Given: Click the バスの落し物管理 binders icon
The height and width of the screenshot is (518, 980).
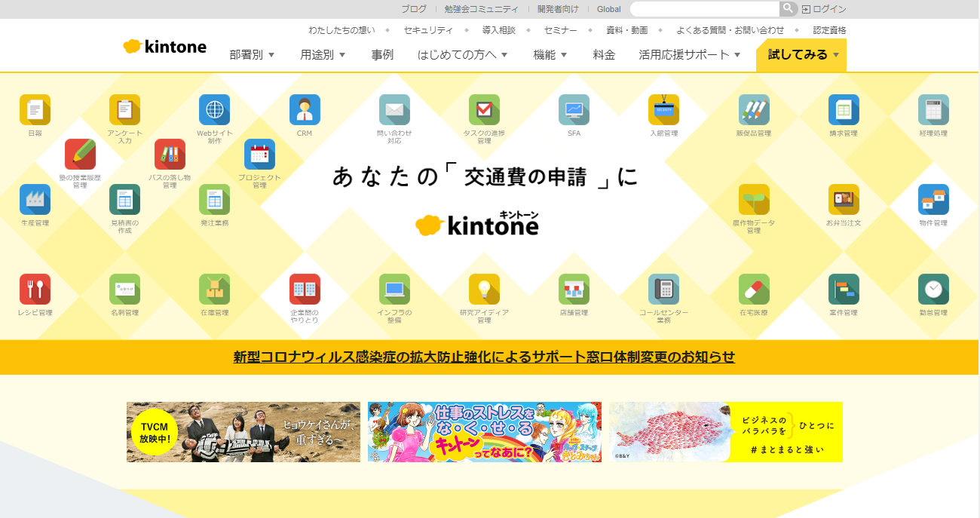Looking at the screenshot, I should (170, 154).
